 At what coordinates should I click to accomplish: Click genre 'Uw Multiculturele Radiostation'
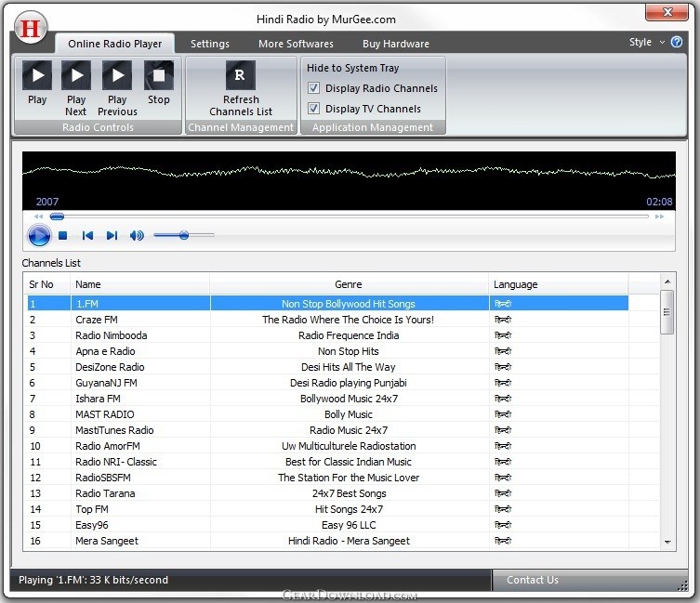pyautogui.click(x=349, y=446)
